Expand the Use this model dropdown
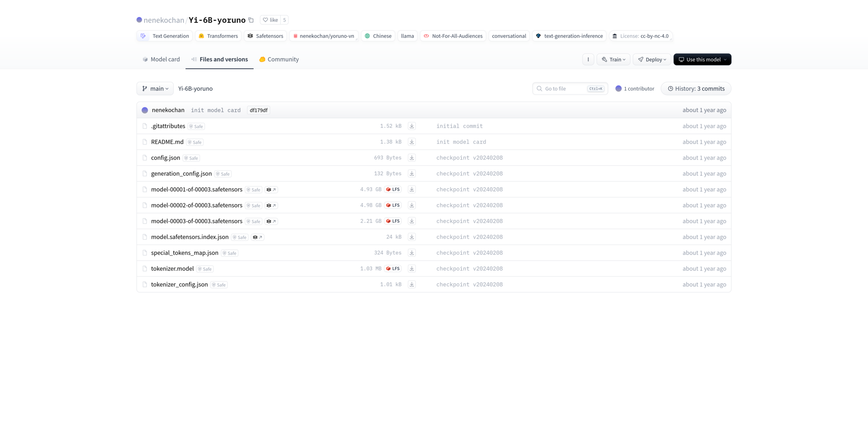The image size is (868, 421). pyautogui.click(x=702, y=60)
